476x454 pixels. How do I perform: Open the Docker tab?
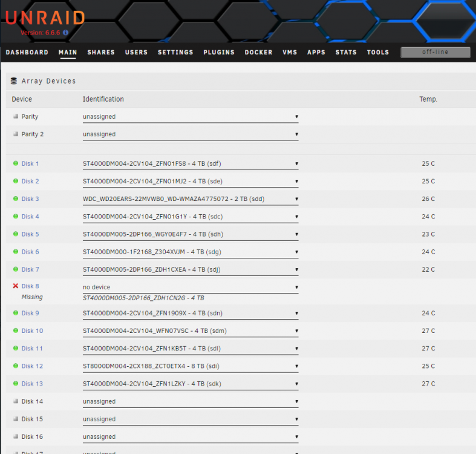pos(259,52)
